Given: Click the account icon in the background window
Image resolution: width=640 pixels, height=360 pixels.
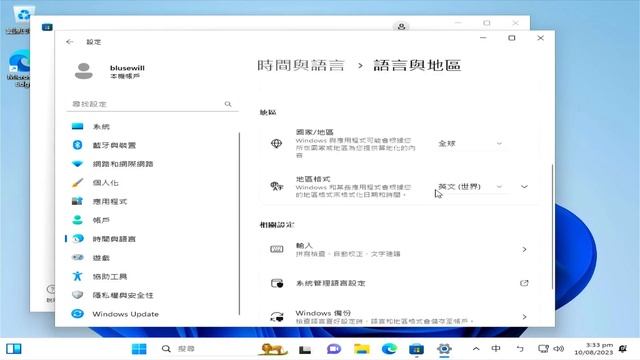Looking at the screenshot, I should (x=401, y=26).
